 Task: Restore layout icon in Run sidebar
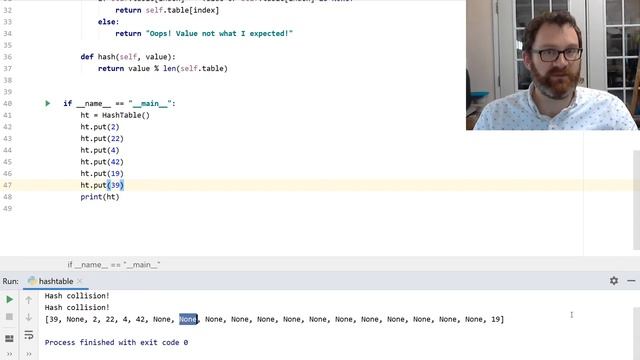click(9, 338)
